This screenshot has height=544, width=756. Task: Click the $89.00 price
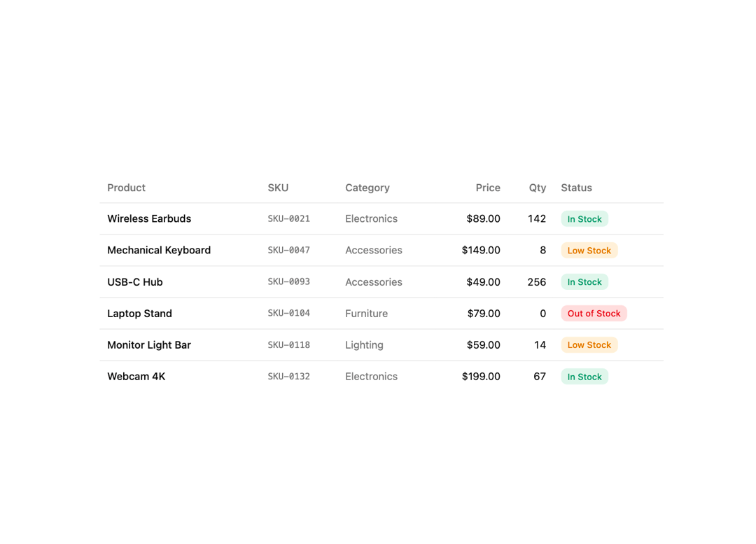(483, 218)
